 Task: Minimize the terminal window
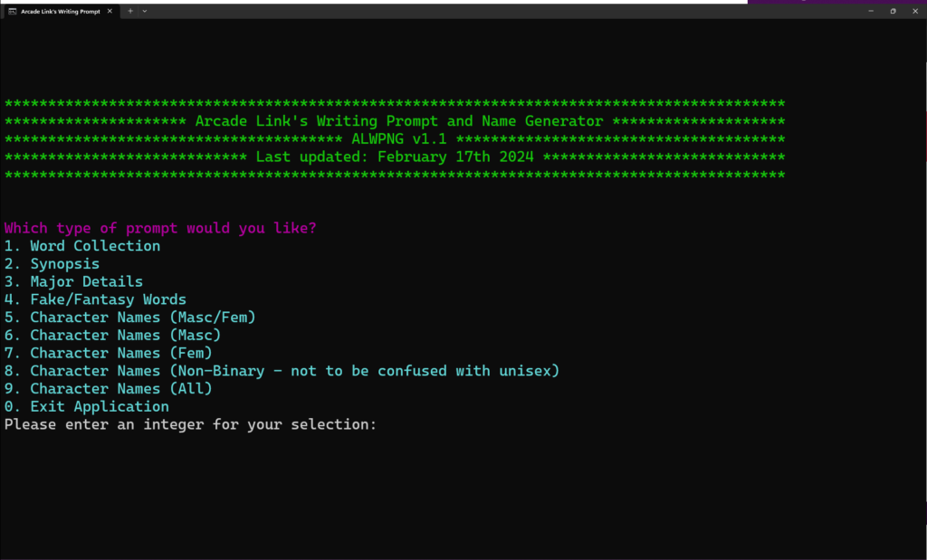pyautogui.click(x=871, y=11)
